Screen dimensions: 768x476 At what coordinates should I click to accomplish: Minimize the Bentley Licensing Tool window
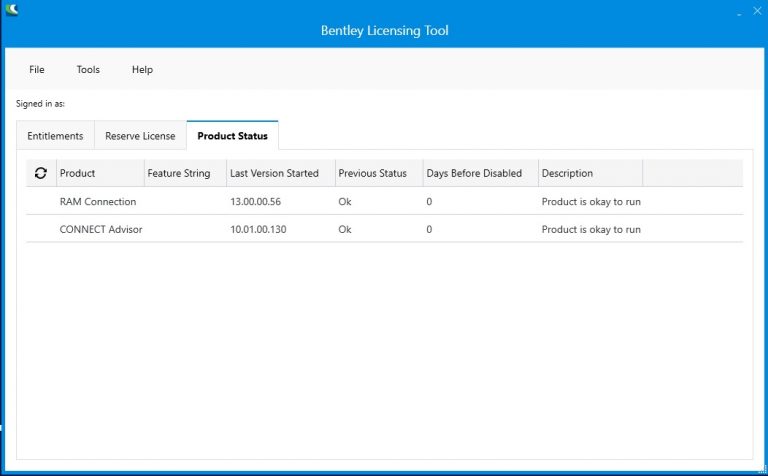(x=739, y=12)
